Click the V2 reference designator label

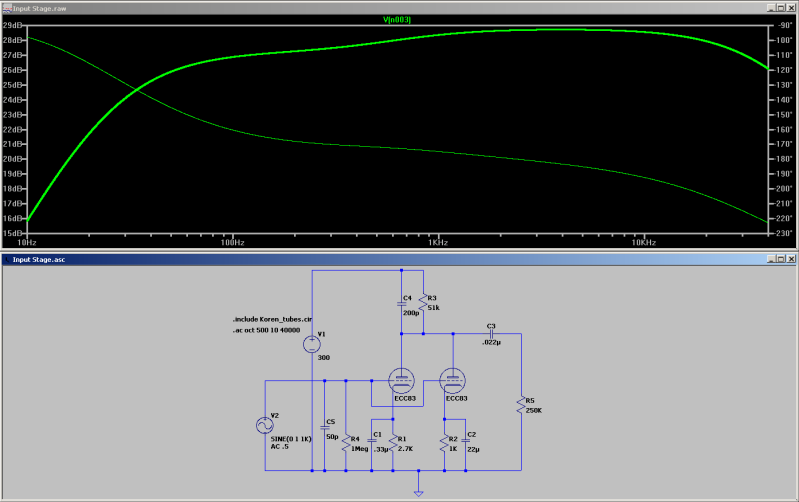(275, 415)
